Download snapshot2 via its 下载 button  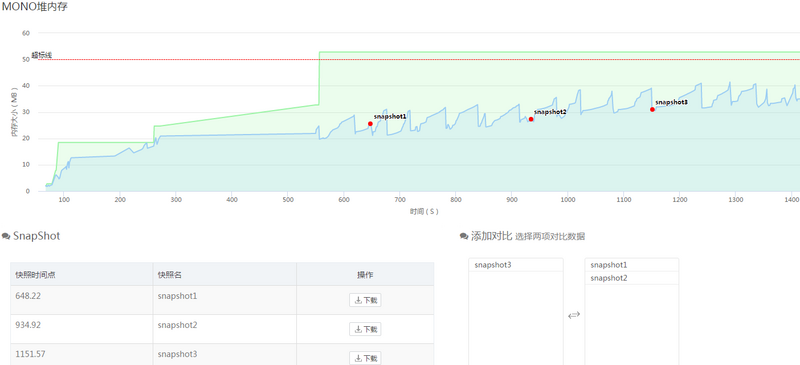click(x=365, y=329)
